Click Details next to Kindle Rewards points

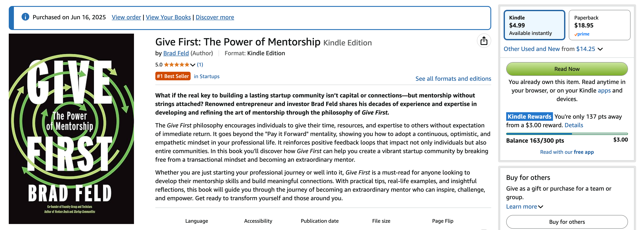574,125
